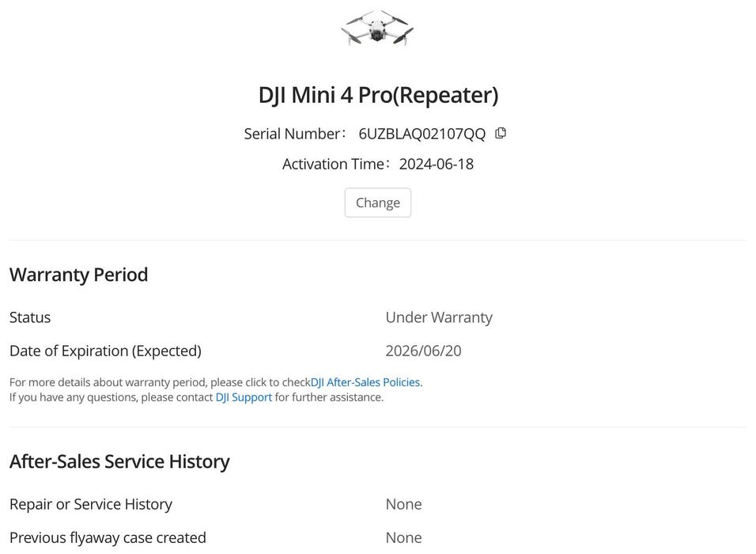This screenshot has height=554, width=756.
Task: Click the Date of Expiration (Expected) label
Action: pyautogui.click(x=105, y=351)
